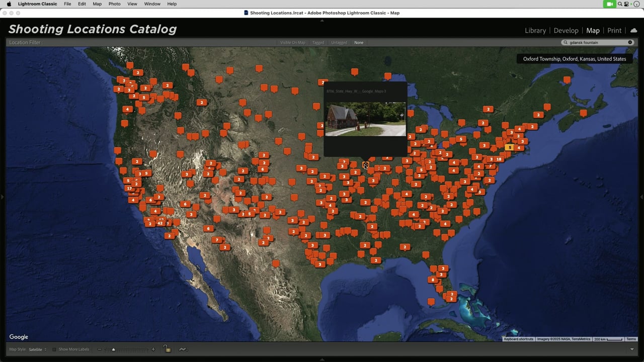644x362 pixels.
Task: Select the map cluster pin marked 42
Action: pyautogui.click(x=160, y=223)
